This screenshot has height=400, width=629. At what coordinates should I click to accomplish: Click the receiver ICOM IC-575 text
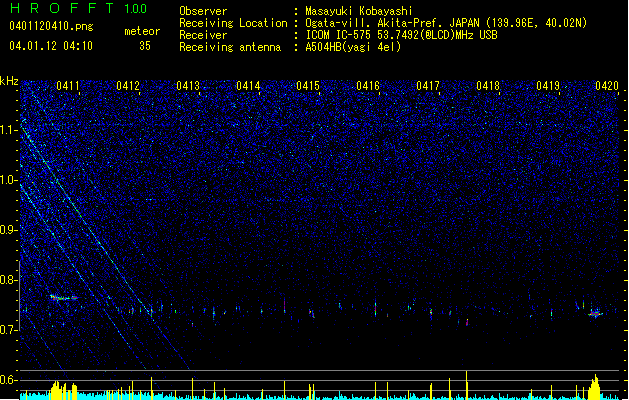(401, 35)
